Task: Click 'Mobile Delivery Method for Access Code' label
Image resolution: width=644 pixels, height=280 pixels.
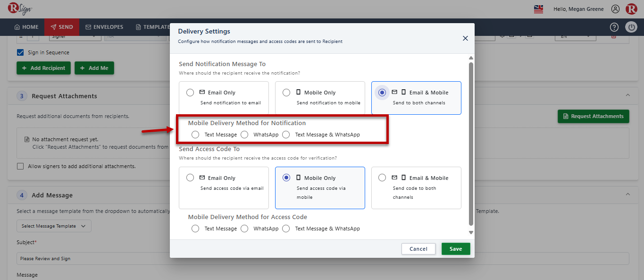Action: (248, 217)
